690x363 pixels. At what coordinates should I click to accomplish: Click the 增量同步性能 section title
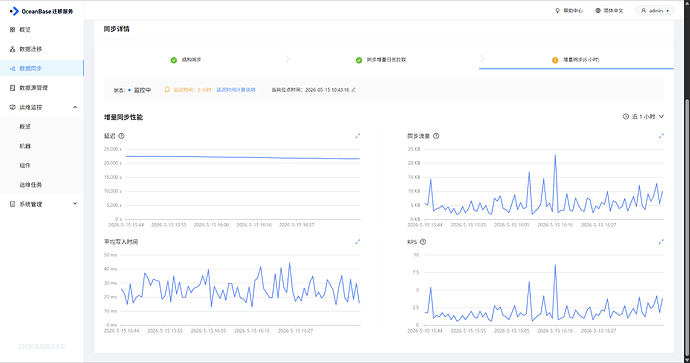pos(123,117)
